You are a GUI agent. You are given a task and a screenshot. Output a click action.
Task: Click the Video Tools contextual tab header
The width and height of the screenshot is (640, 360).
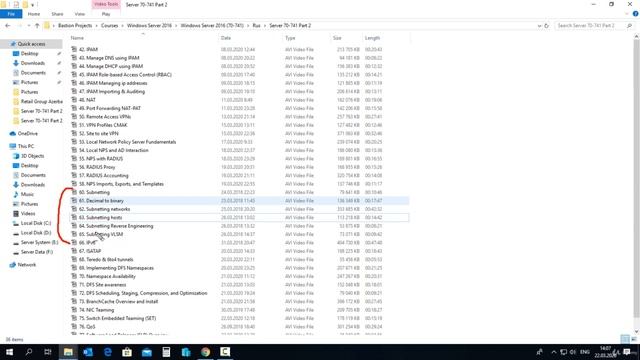click(x=106, y=4)
